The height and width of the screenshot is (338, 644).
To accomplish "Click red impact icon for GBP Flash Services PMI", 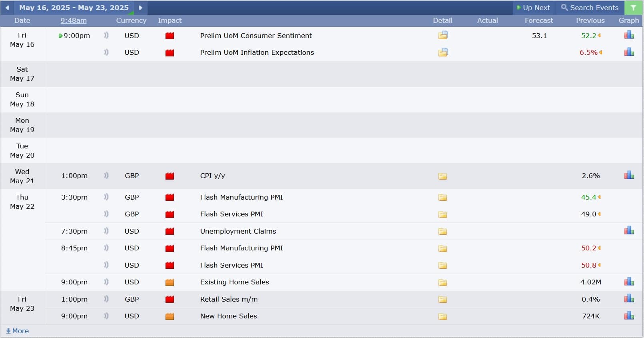I will (x=170, y=214).
